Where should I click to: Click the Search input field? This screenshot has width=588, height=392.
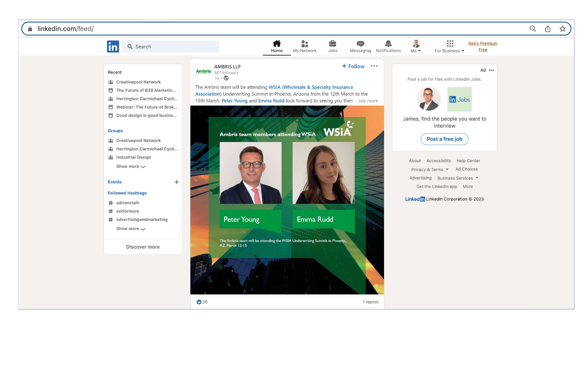(170, 47)
